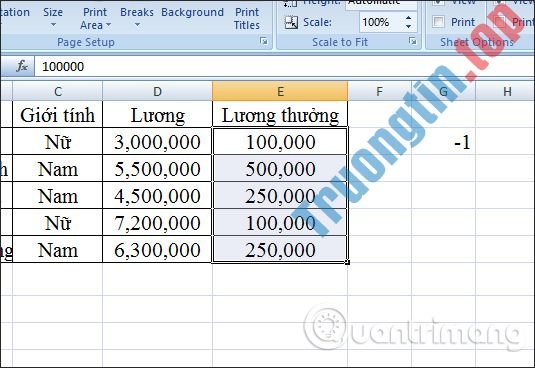Click the Scale percentage input field
The height and width of the screenshot is (368, 535).
click(380, 23)
